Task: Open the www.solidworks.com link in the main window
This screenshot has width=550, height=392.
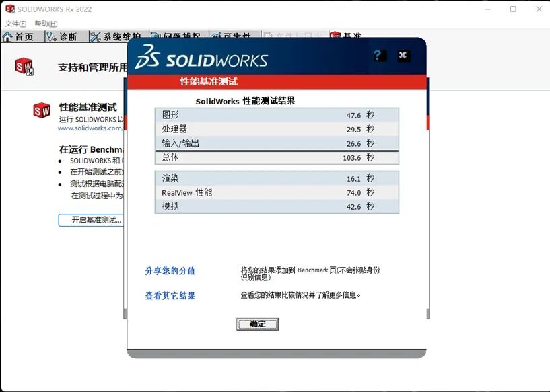Action: coord(90,128)
